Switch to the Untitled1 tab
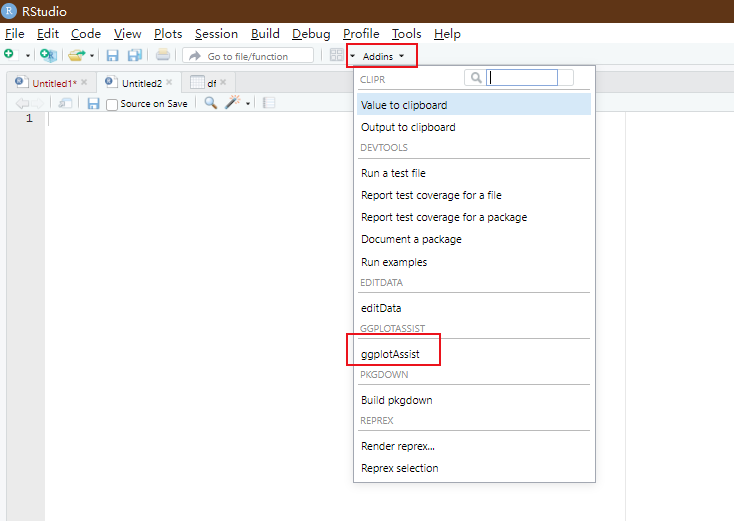The image size is (734, 521). click(53, 83)
